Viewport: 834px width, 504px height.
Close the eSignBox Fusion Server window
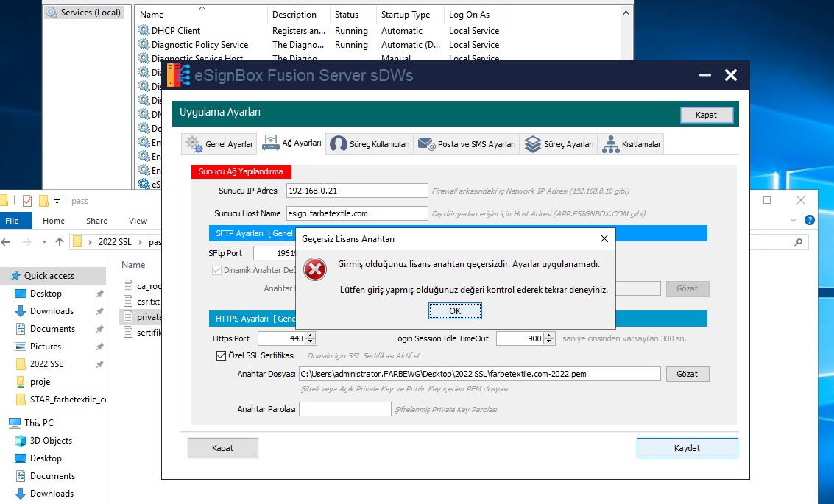click(x=731, y=75)
